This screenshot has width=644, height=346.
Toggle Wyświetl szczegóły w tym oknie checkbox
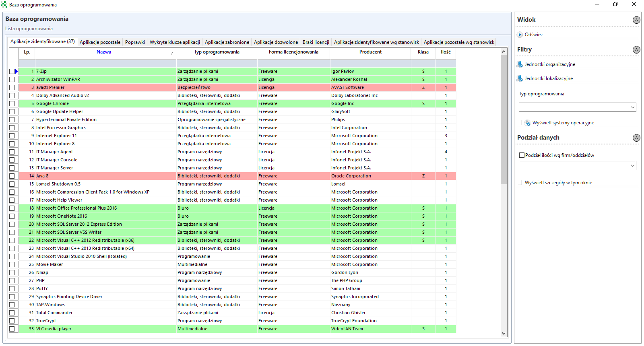point(520,183)
